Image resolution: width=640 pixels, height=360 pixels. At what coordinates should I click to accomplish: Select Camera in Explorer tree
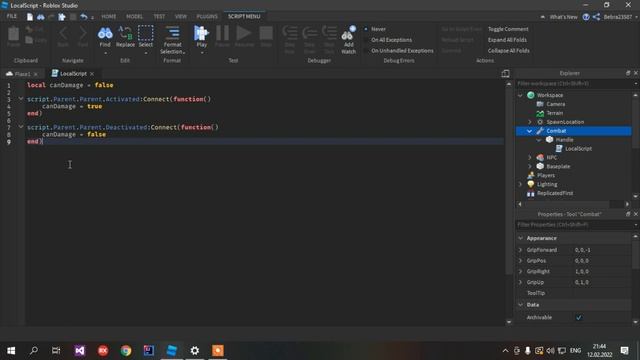coord(556,104)
